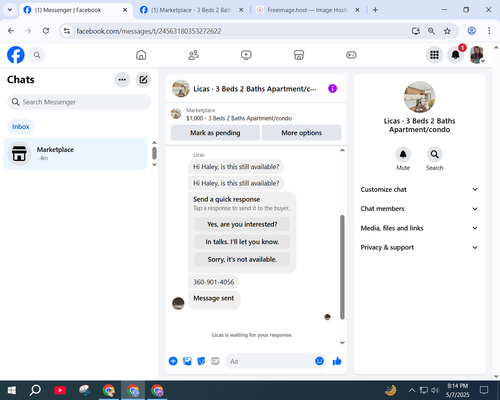Open Windows taskbar search

coord(35,390)
